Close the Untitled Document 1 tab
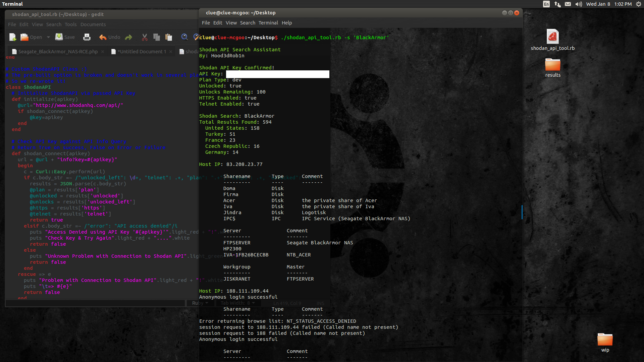644x362 pixels. [x=171, y=52]
